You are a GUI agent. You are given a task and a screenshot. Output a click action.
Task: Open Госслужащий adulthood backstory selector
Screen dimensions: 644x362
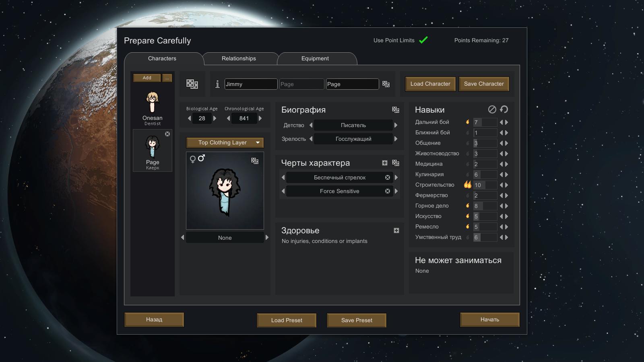[353, 139]
